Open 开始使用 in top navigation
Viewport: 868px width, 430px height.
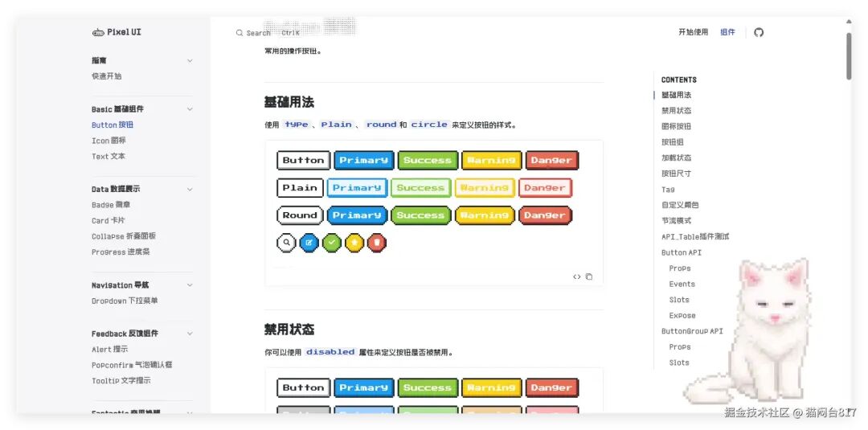tap(693, 32)
